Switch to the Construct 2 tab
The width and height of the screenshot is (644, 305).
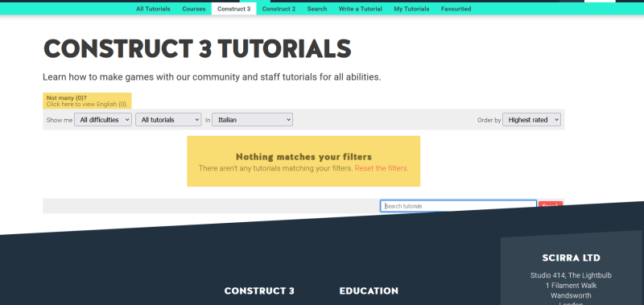coord(279,9)
